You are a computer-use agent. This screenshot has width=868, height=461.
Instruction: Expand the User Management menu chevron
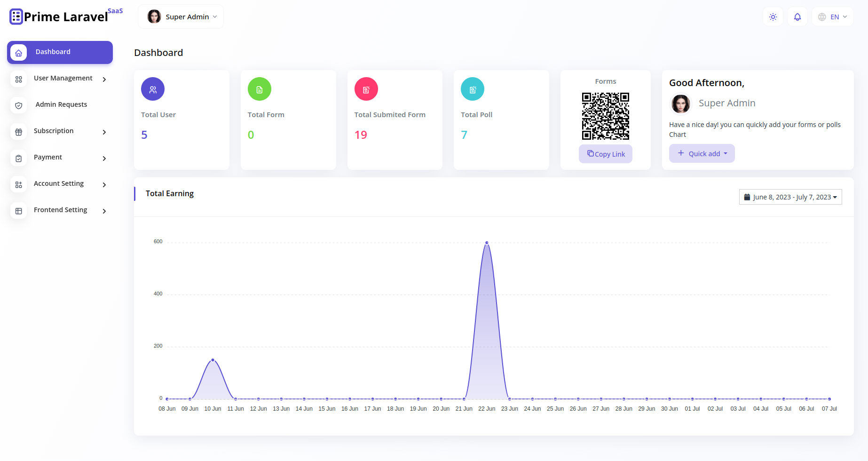point(104,79)
